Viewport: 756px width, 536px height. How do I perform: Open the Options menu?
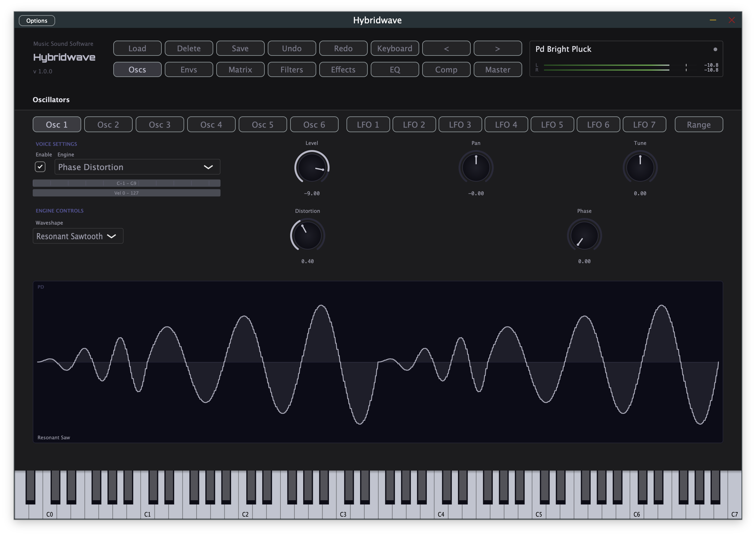pos(37,20)
